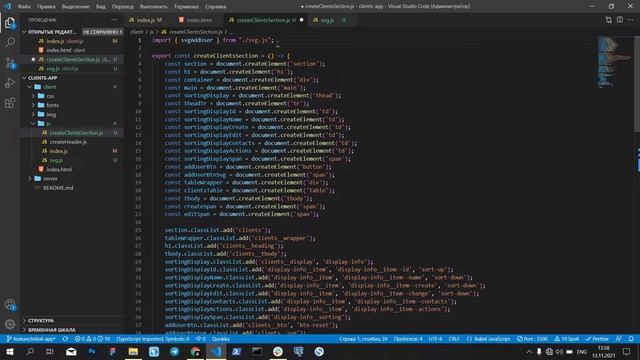Open the Mail app from the taskbar

(71, 351)
